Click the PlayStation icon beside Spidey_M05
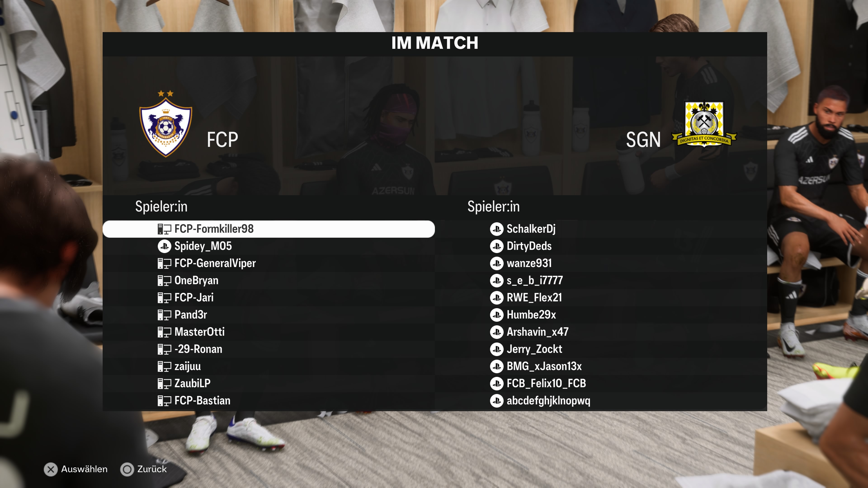868x488 pixels. pos(164,246)
